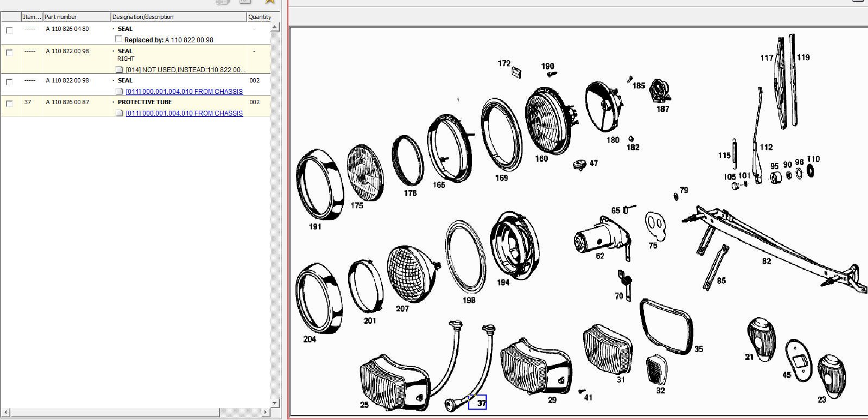Select highlighted callout 37 in the diagram
This screenshot has width=868, height=420.
click(x=477, y=402)
